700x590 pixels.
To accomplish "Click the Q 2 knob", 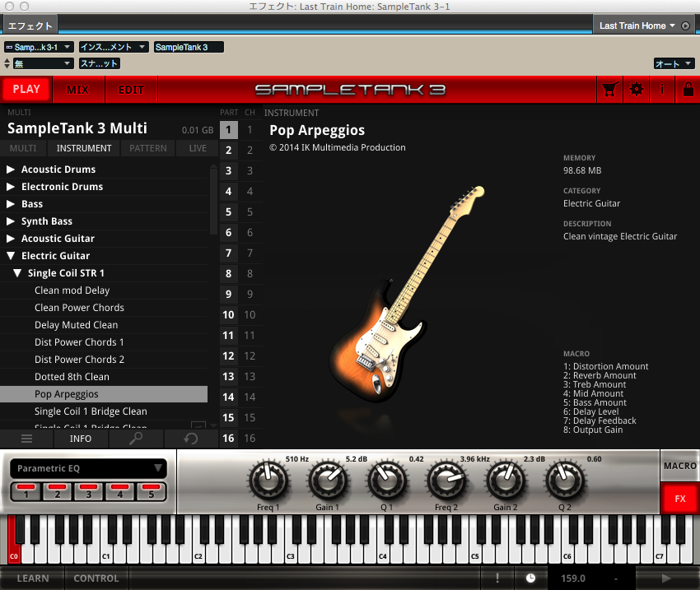I will [x=565, y=481].
